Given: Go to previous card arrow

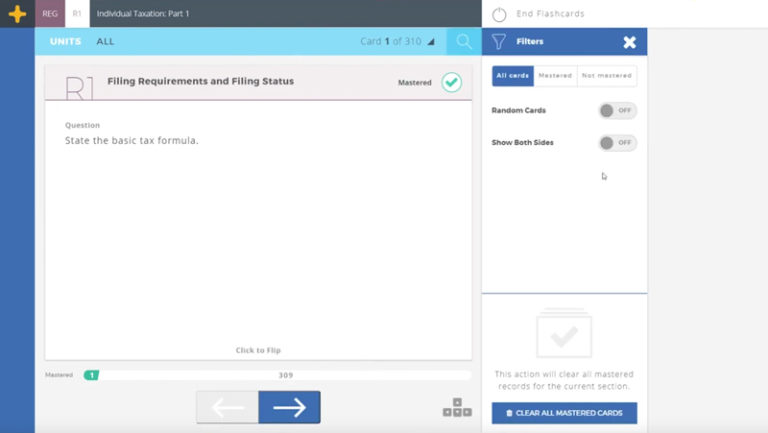Looking at the screenshot, I should coord(228,407).
